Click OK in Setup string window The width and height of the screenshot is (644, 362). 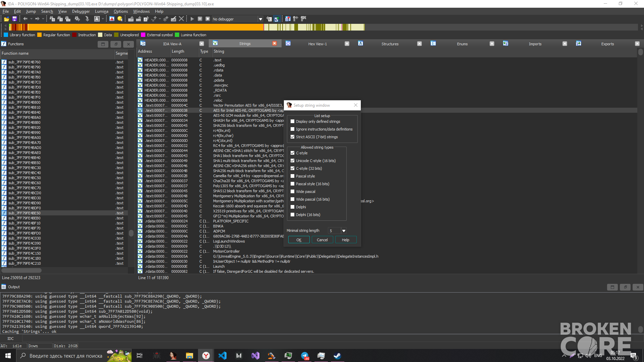click(299, 240)
